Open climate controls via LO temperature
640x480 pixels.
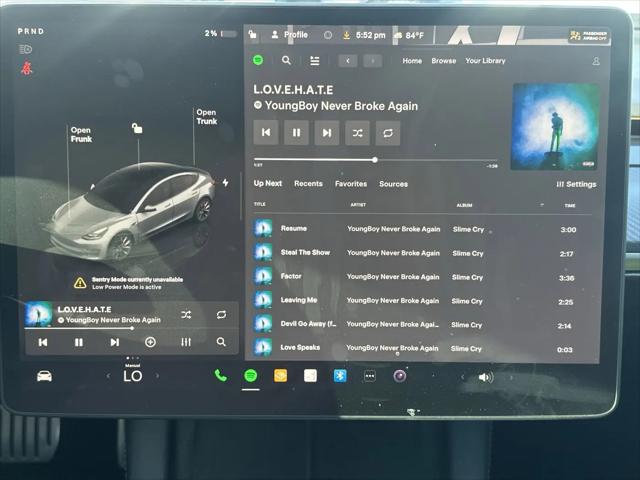[x=133, y=376]
